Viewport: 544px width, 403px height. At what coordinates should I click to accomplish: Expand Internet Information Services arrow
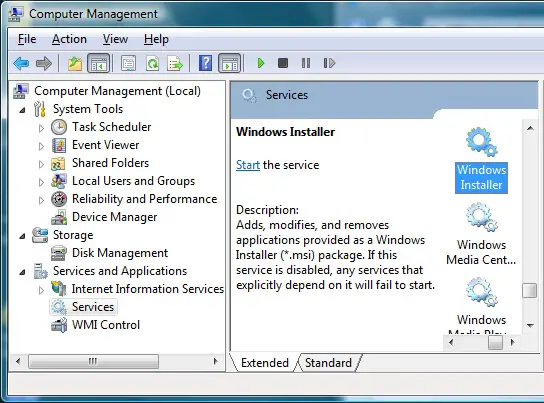tap(41, 290)
